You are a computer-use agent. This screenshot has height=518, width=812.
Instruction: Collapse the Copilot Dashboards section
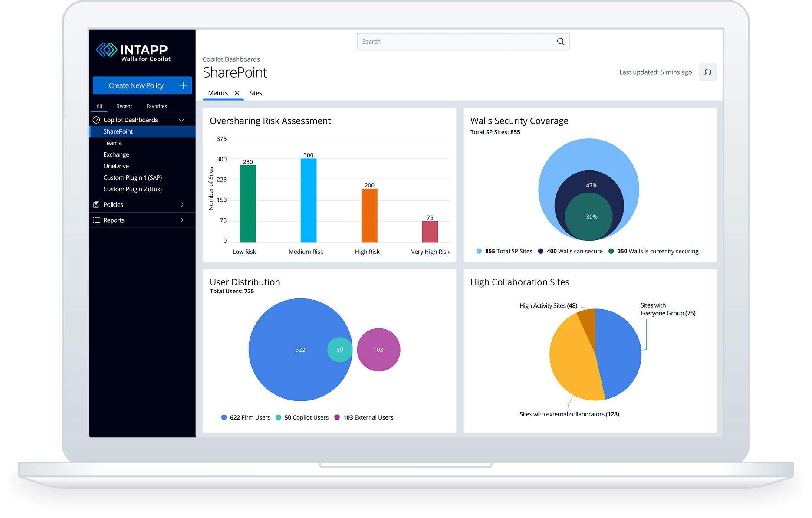click(182, 120)
